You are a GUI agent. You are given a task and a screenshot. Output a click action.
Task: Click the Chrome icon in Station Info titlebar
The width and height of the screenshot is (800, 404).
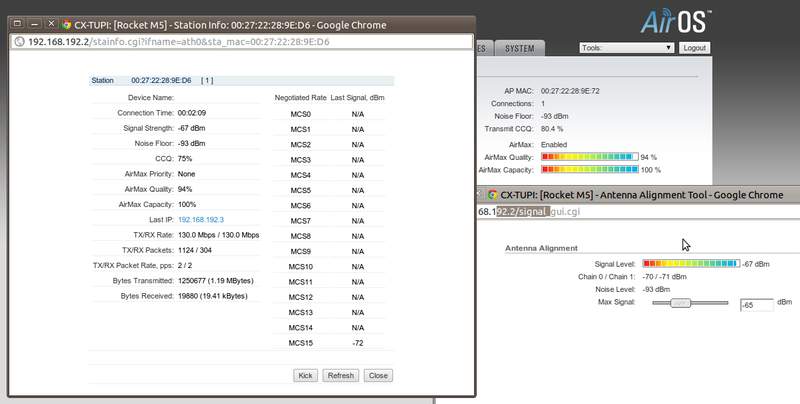tap(66, 24)
